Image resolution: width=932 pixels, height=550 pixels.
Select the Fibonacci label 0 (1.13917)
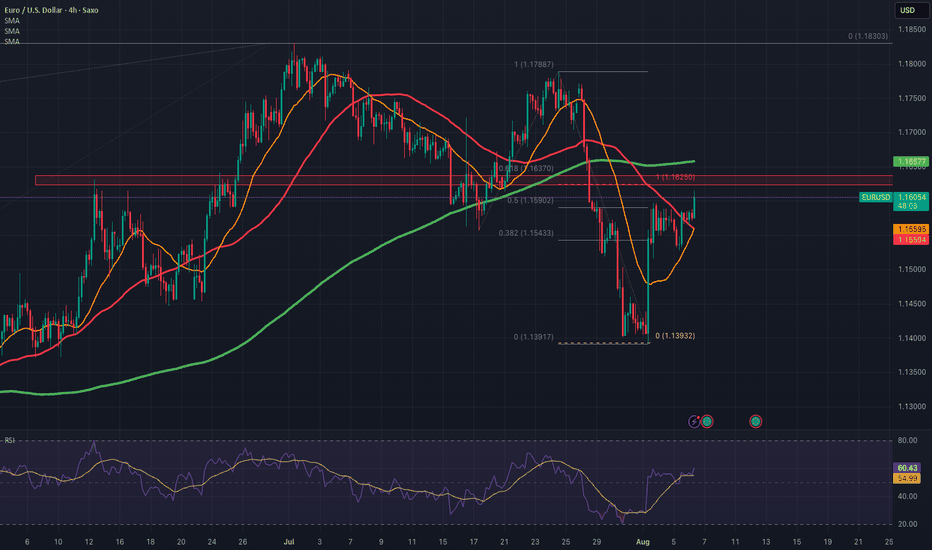click(x=534, y=337)
